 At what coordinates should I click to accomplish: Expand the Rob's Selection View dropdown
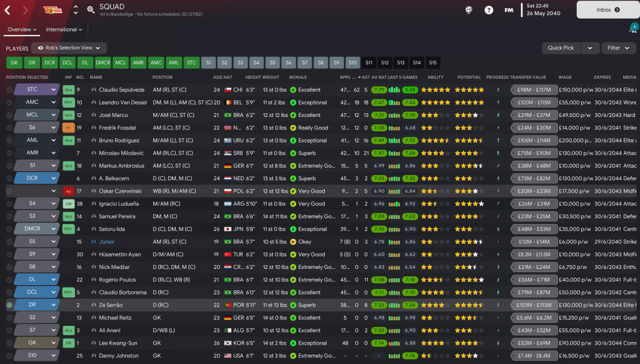[69, 48]
